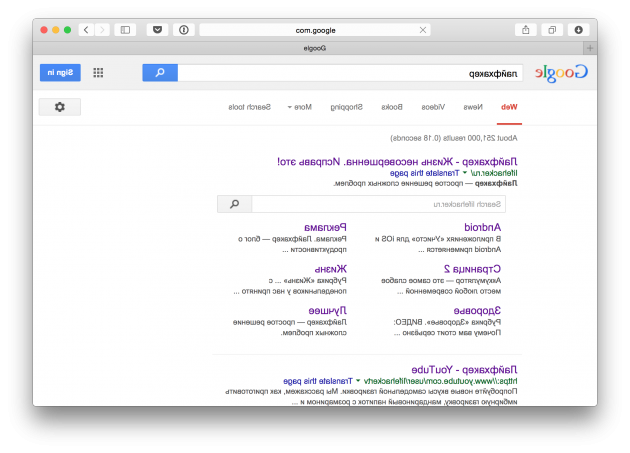This screenshot has height=453, width=630.
Task: Click the About 251,000 results text
Action: [x=454, y=138]
